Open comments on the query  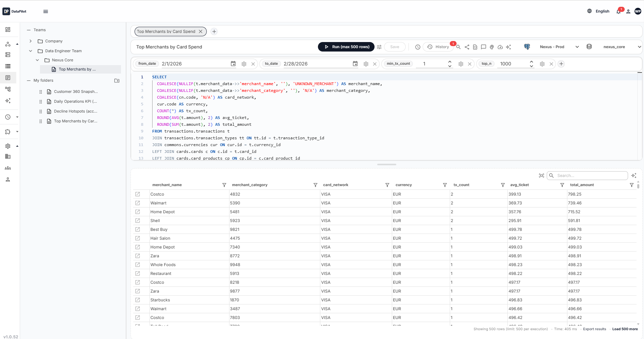coord(483,47)
